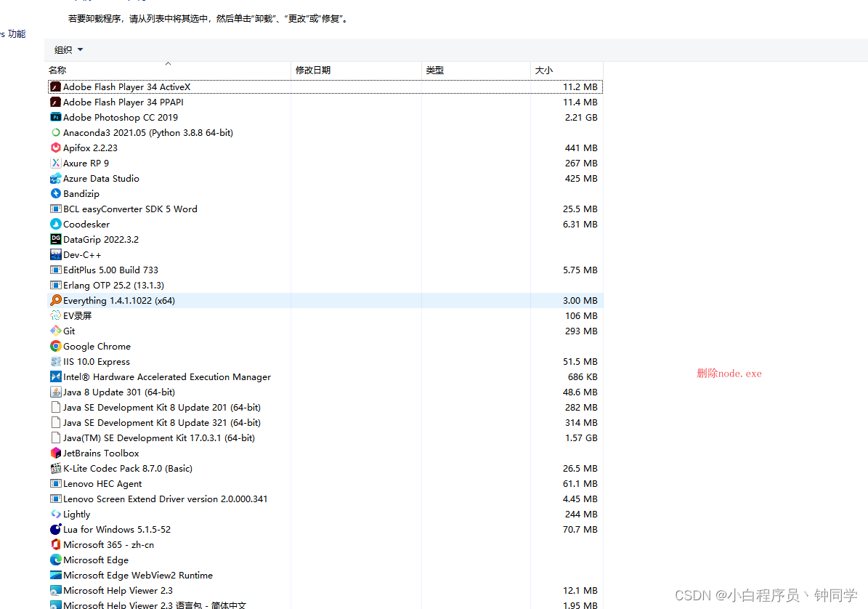Click the Anaconda3 2021.05 green ring icon
The width and height of the screenshot is (868, 609).
[x=55, y=132]
